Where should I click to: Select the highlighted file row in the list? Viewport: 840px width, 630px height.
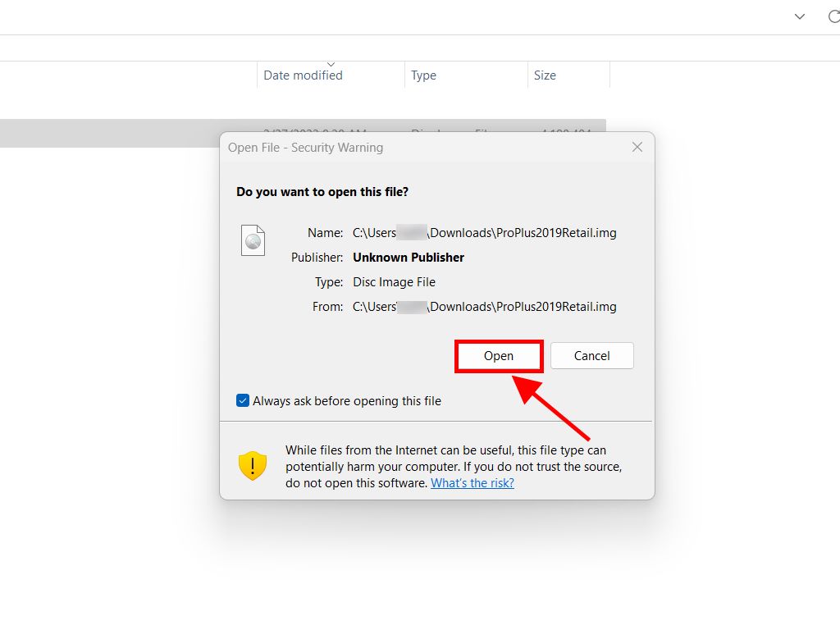pos(123,133)
